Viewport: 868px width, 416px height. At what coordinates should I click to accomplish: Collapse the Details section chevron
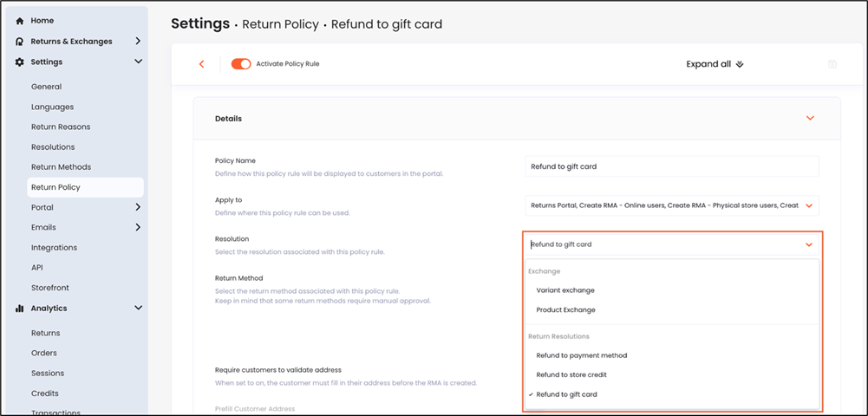tap(810, 119)
